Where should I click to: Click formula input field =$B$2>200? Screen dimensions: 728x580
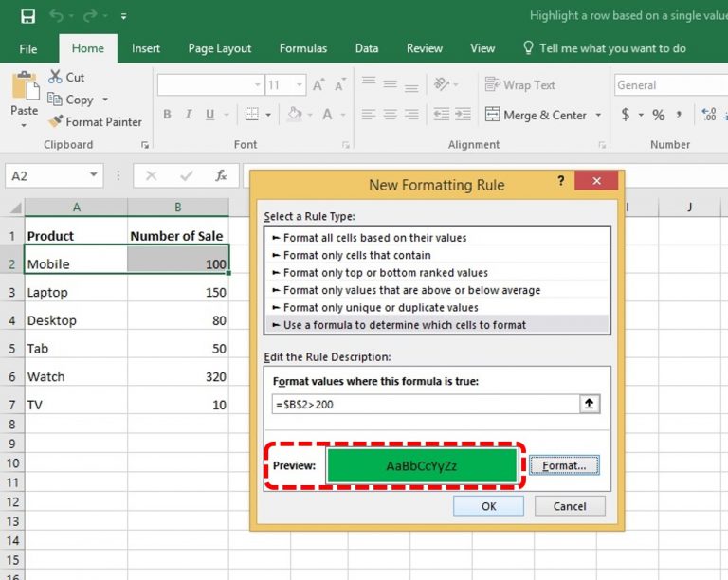[x=426, y=404]
